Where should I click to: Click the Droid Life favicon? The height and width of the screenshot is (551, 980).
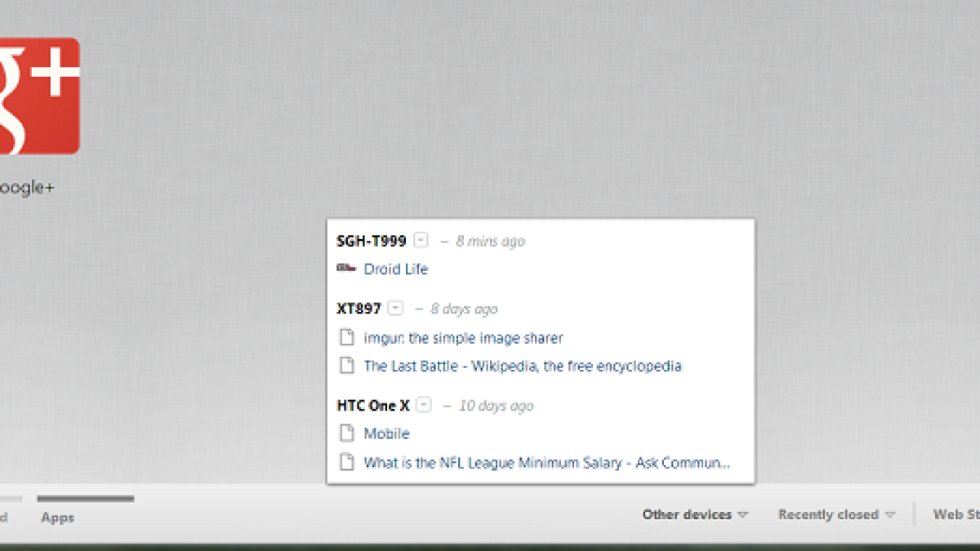pyautogui.click(x=346, y=269)
